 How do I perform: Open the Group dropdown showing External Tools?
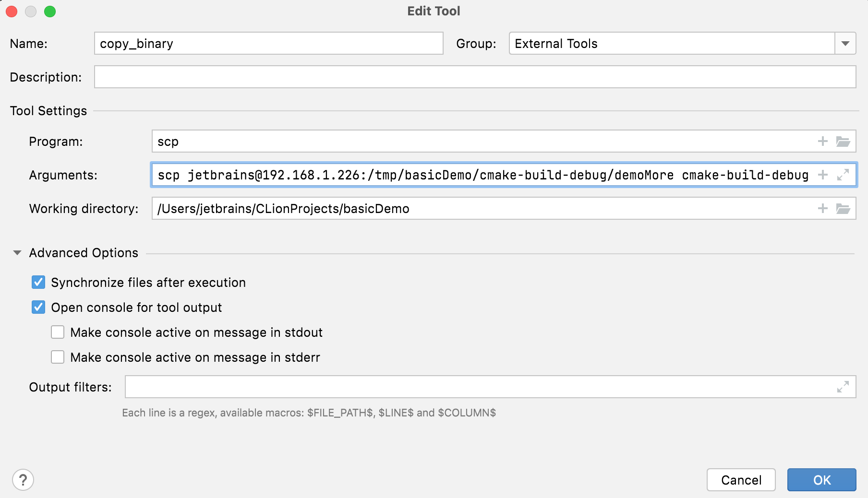(846, 43)
